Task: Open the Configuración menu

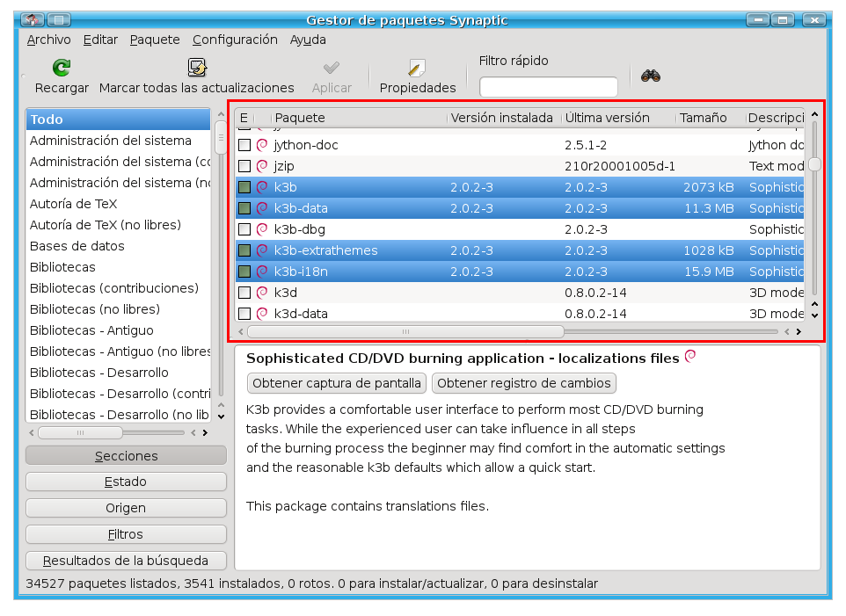Action: [235, 40]
